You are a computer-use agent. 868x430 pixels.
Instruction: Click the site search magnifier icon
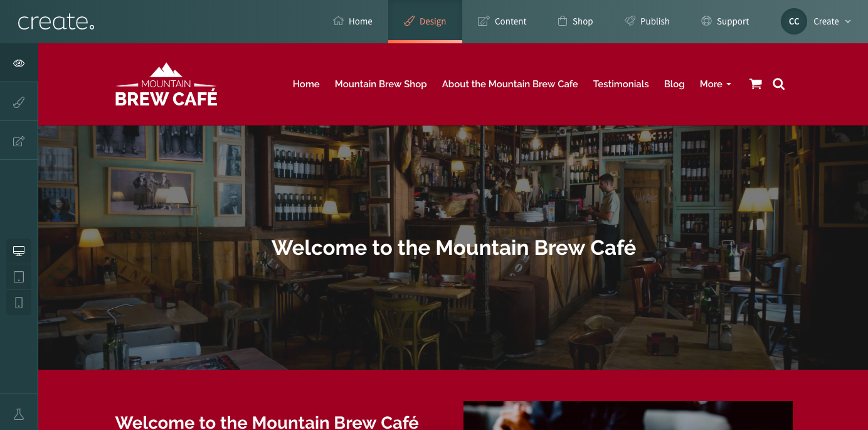[x=779, y=84]
